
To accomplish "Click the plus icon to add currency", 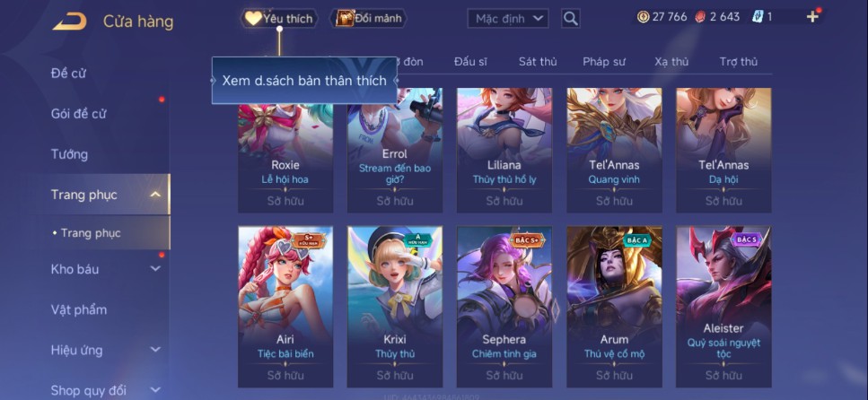I will click(812, 17).
